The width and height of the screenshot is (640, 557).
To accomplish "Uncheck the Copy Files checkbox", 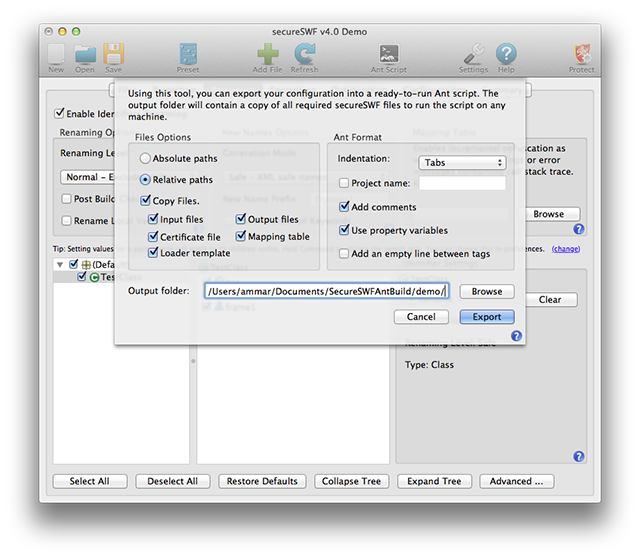I will click(146, 201).
